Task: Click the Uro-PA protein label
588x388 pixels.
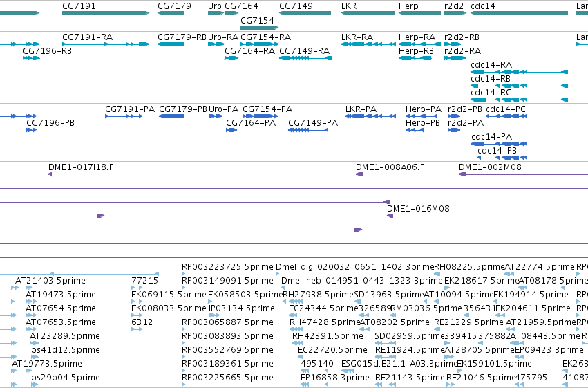Action: pyautogui.click(x=223, y=109)
